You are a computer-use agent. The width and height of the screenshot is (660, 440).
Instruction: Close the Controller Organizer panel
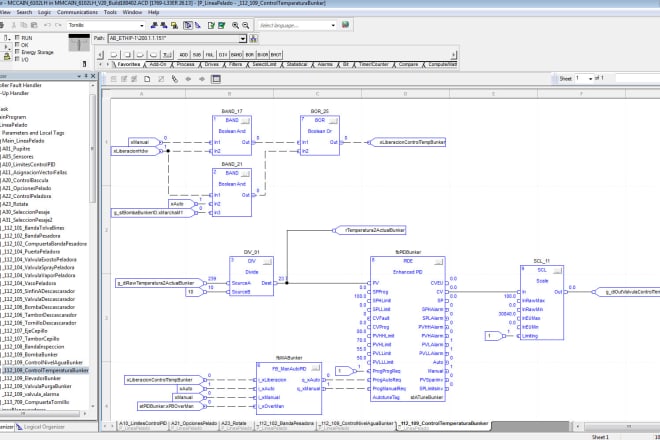93,76
